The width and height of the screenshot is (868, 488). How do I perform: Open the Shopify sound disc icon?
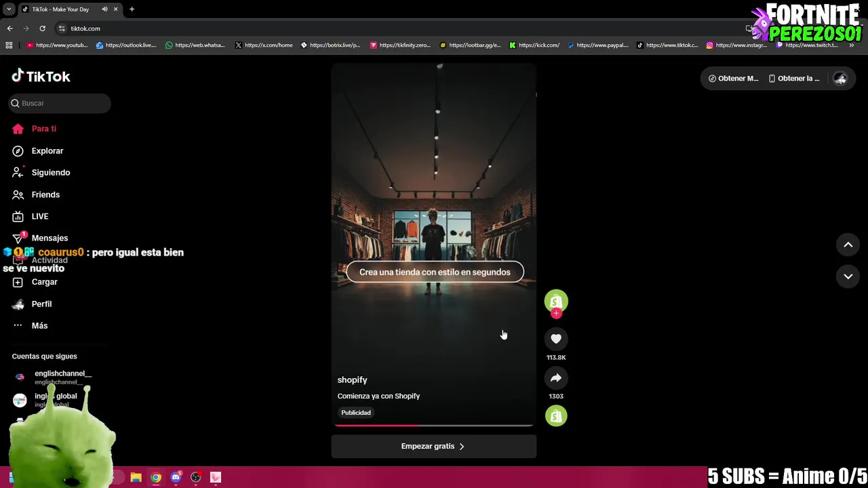coord(556,415)
